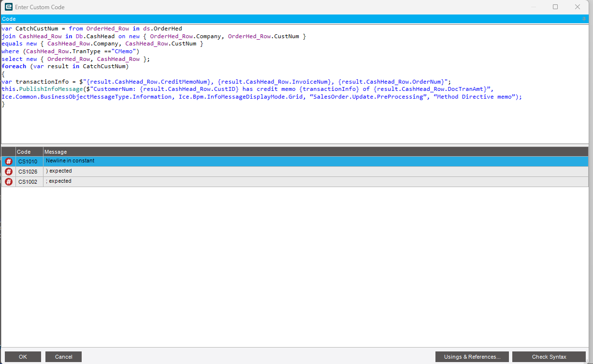This screenshot has width=593, height=364.
Task: Click the maximize window icon
Action: tap(555, 7)
